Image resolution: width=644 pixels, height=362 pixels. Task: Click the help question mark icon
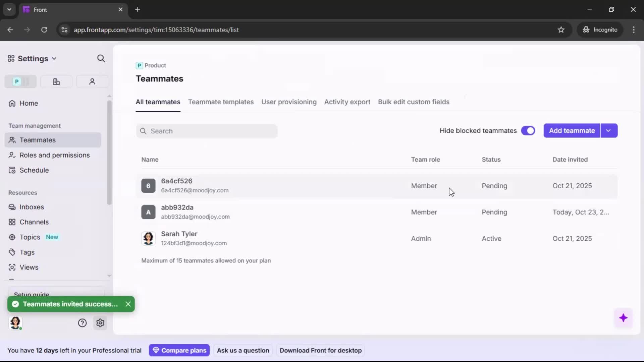coord(83,323)
